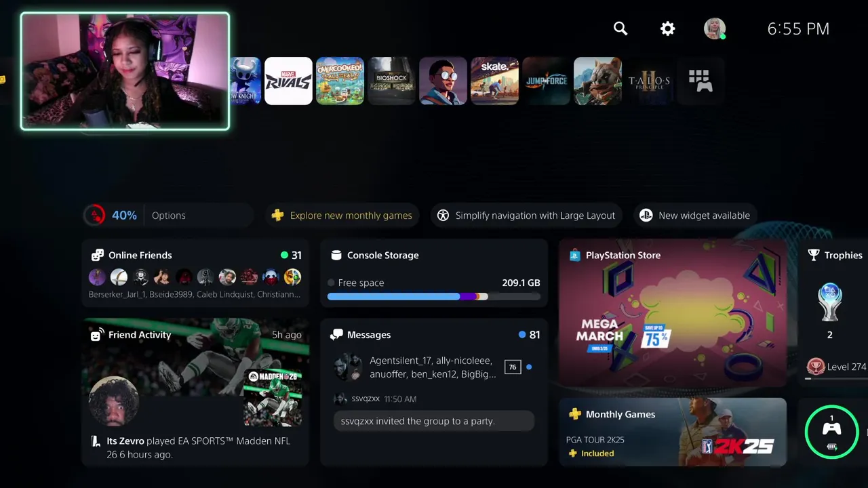The height and width of the screenshot is (488, 868).
Task: Open the cartoon character with glasses tile
Action: pyautogui.click(x=443, y=81)
